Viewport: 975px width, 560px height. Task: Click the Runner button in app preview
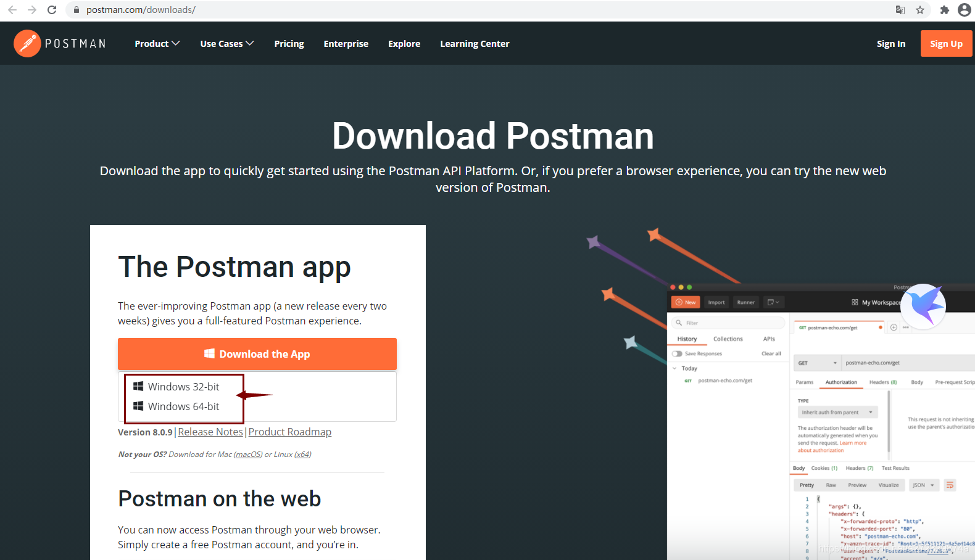[746, 302]
